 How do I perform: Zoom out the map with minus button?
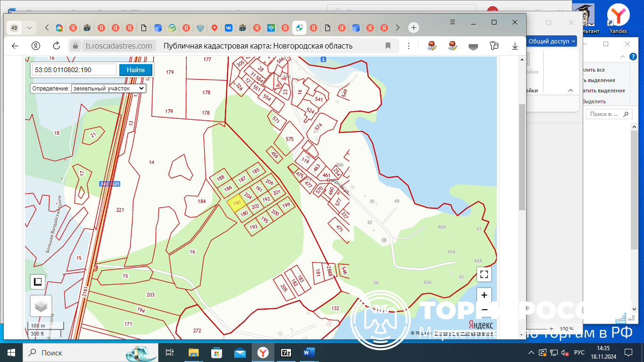coord(484,309)
